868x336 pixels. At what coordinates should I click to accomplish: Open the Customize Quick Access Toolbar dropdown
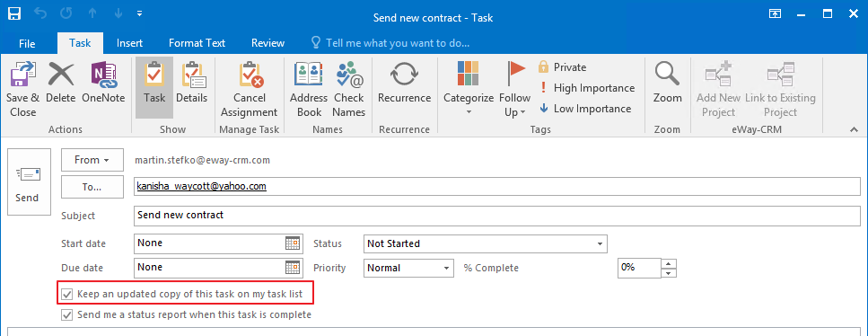pos(139,13)
